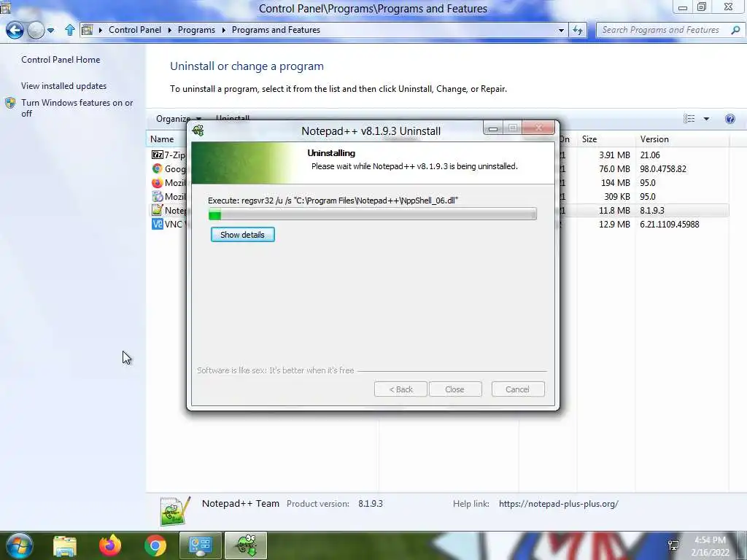Click the search magnifier icon
This screenshot has width=747, height=560.
[x=735, y=30]
